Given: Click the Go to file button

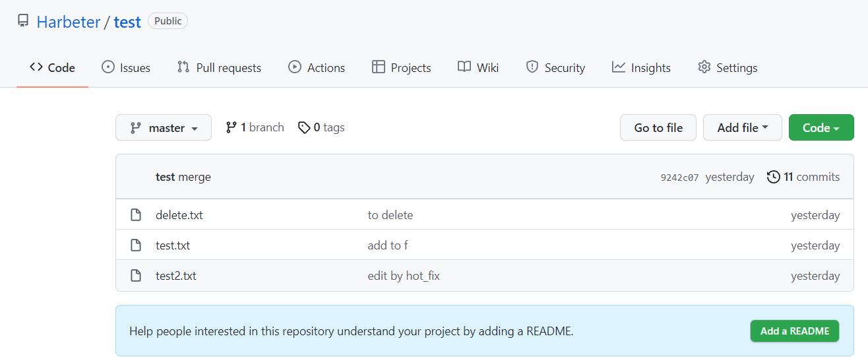Looking at the screenshot, I should (658, 127).
